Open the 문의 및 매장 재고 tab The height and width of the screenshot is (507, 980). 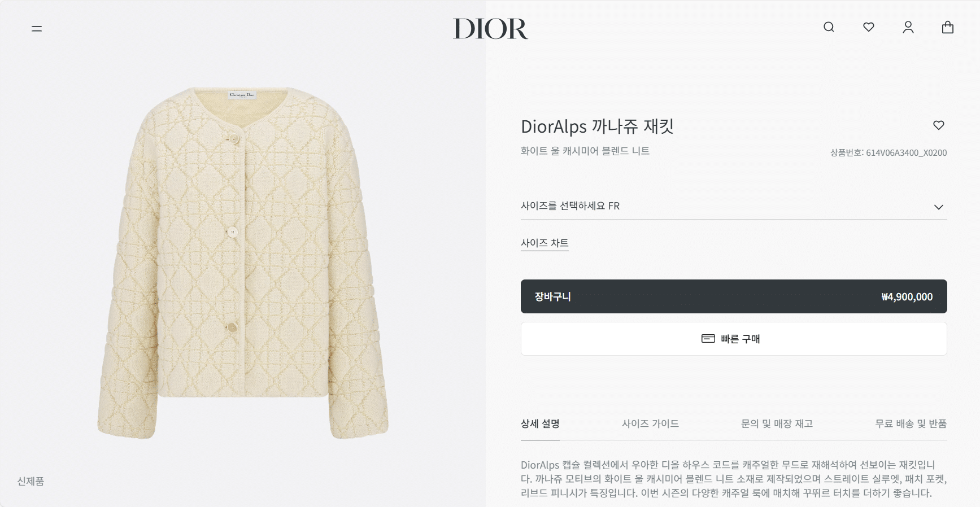(x=777, y=423)
